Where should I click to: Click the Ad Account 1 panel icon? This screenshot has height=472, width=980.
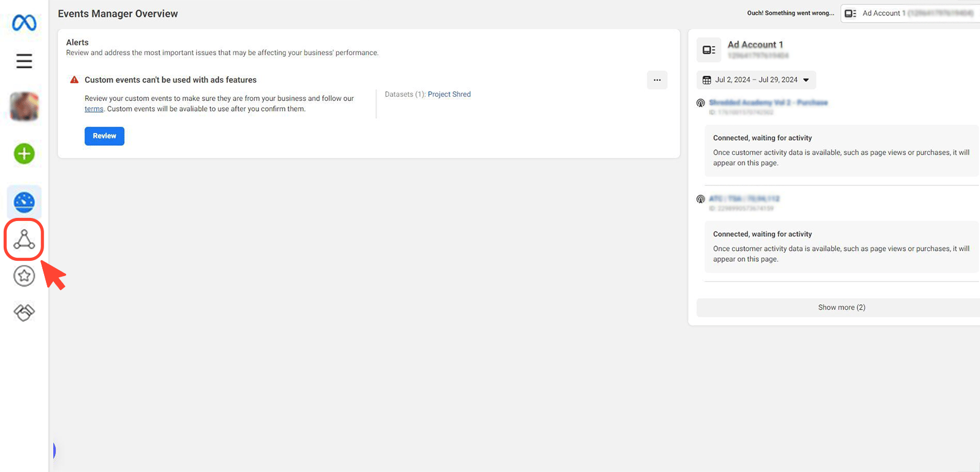tap(709, 50)
